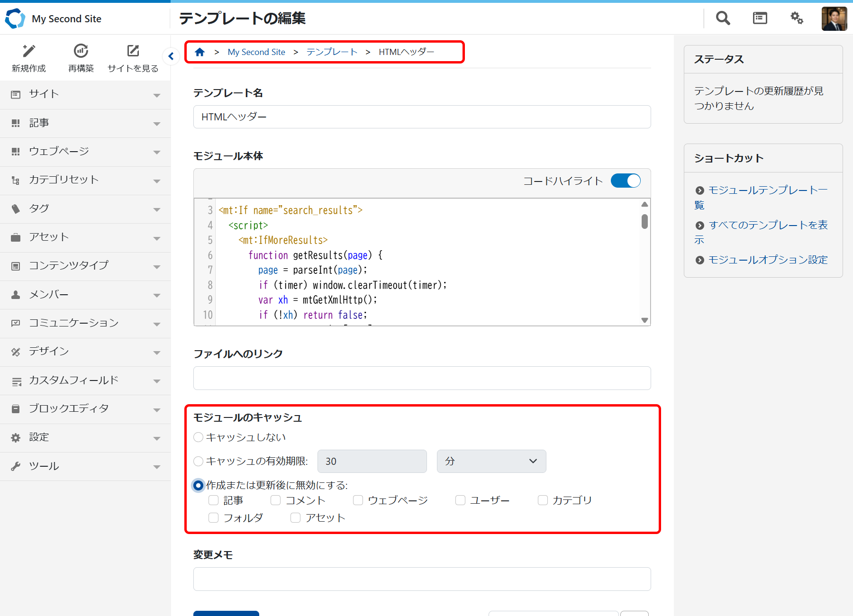Image resolution: width=853 pixels, height=616 pixels.
Task: Click the user avatar photo
Action: click(834, 19)
